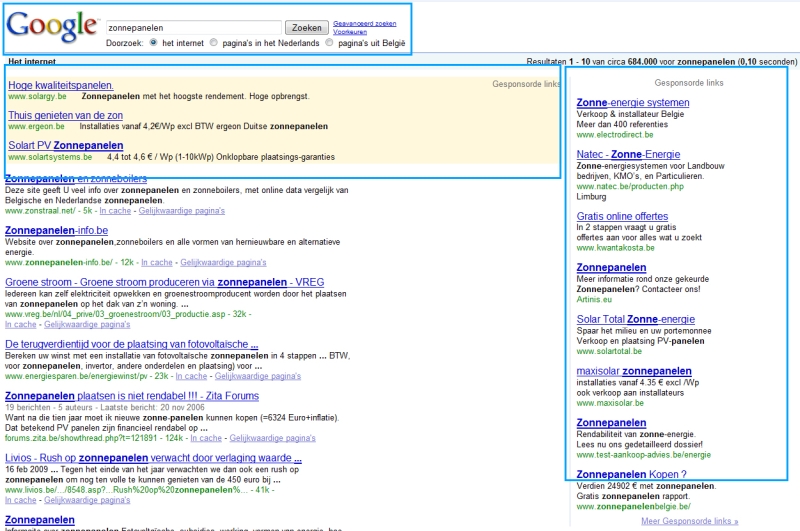Click the www.solargy.be URL text
This screenshot has height=531, width=800.
coord(37,96)
